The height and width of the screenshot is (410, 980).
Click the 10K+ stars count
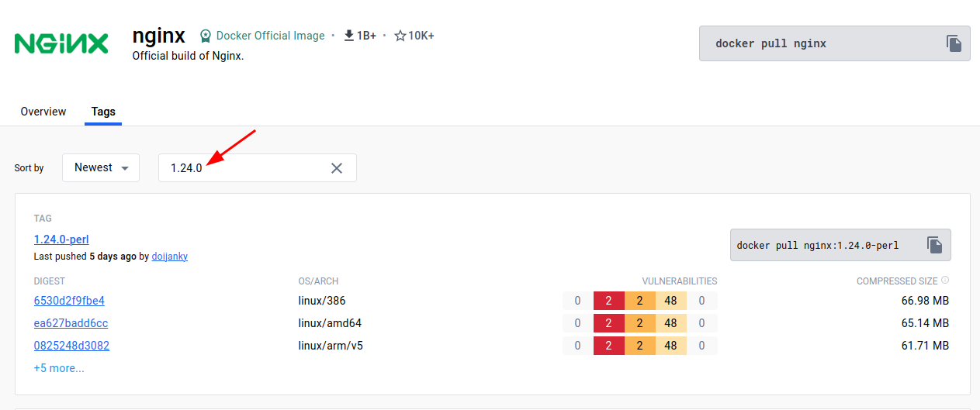(421, 36)
